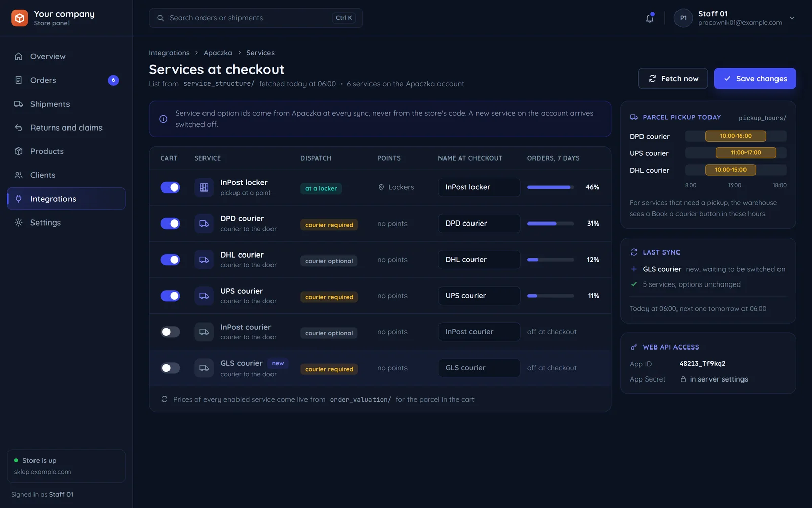Click the info icon in the notice banner
The width and height of the screenshot is (812, 508).
(163, 119)
